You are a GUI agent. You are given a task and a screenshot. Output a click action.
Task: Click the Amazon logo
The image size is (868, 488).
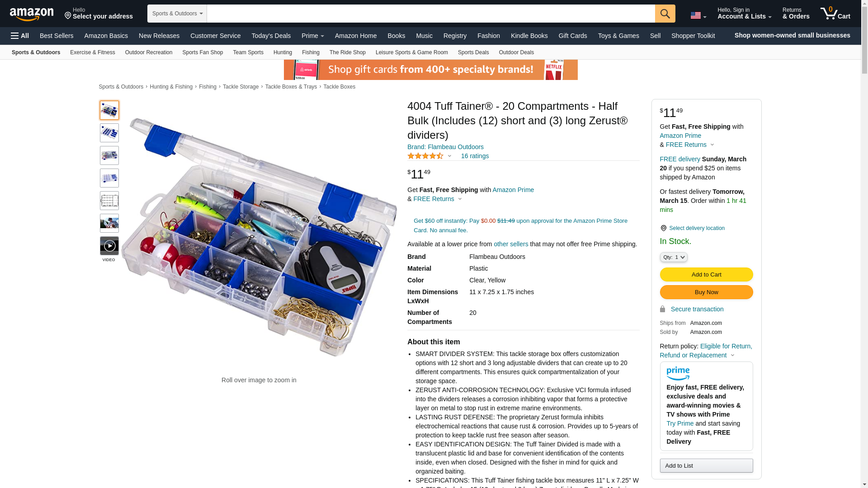32,14
